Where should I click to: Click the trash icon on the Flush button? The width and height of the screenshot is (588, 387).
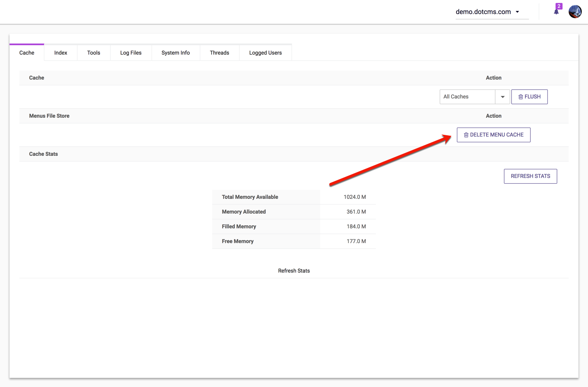point(520,97)
